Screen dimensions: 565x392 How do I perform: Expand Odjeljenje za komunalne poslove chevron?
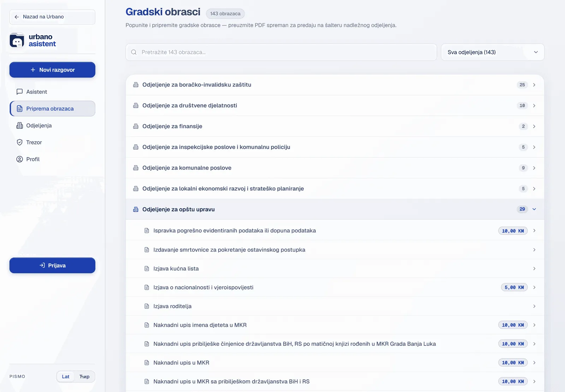click(534, 168)
